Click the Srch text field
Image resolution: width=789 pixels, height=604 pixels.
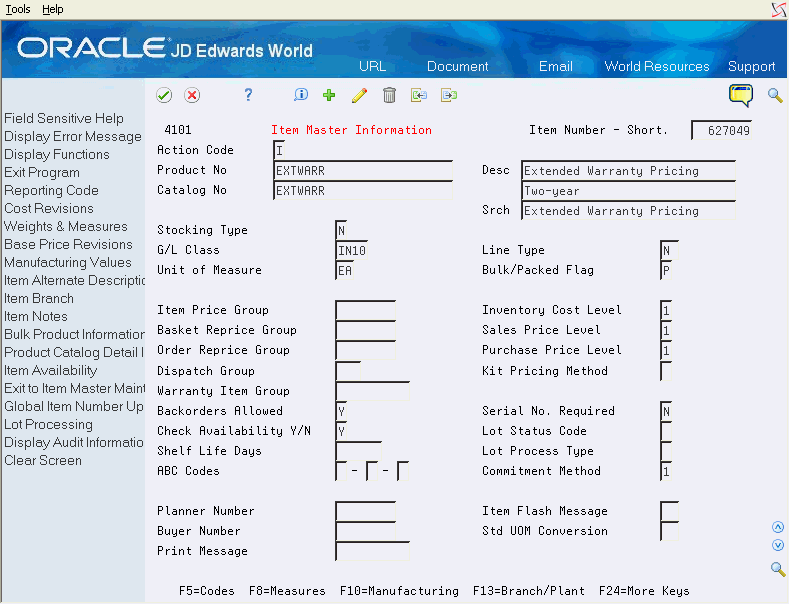click(x=628, y=211)
